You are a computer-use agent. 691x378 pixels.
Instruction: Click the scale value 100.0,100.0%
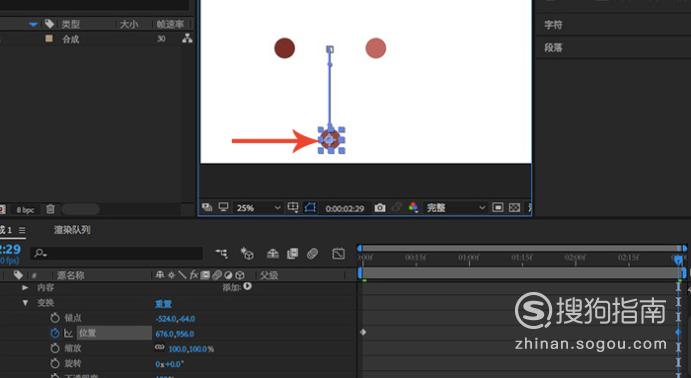click(x=191, y=348)
